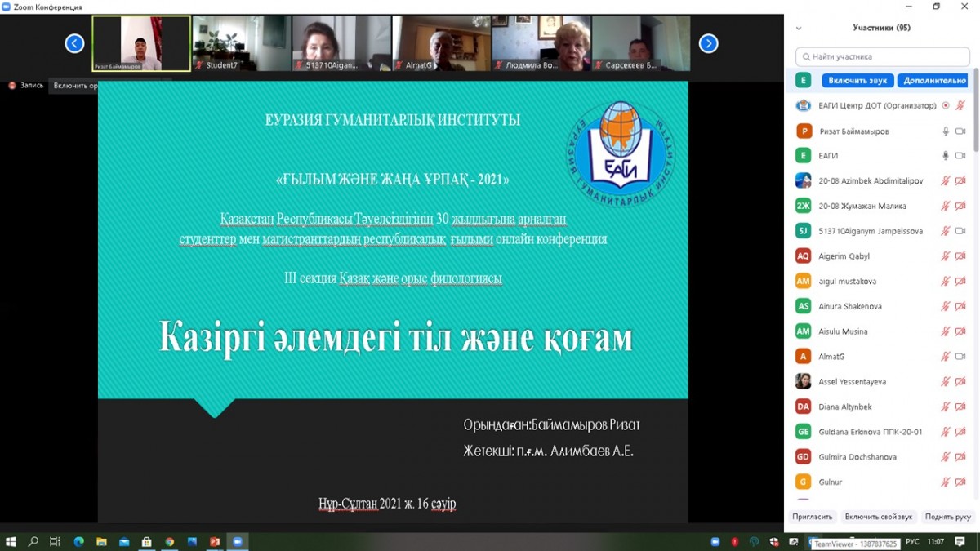Select participant Assel Yessentayeva in the list
The width and height of the screenshot is (980, 551).
852,382
